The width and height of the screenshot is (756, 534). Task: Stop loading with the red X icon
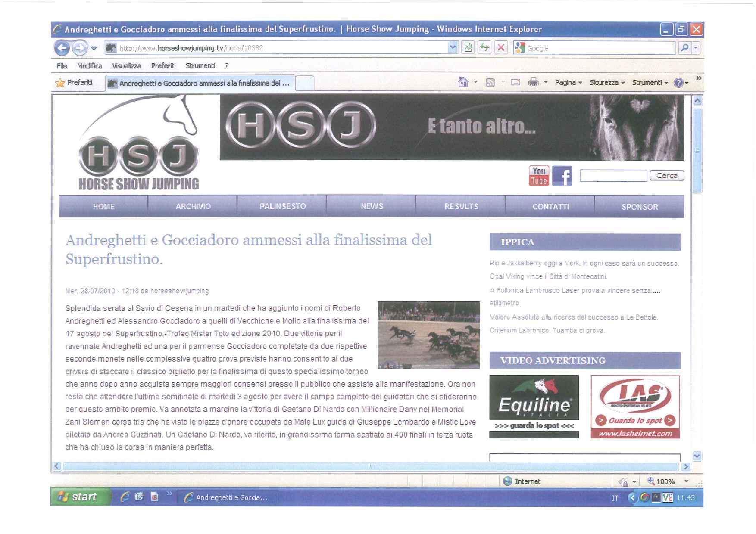tap(501, 48)
